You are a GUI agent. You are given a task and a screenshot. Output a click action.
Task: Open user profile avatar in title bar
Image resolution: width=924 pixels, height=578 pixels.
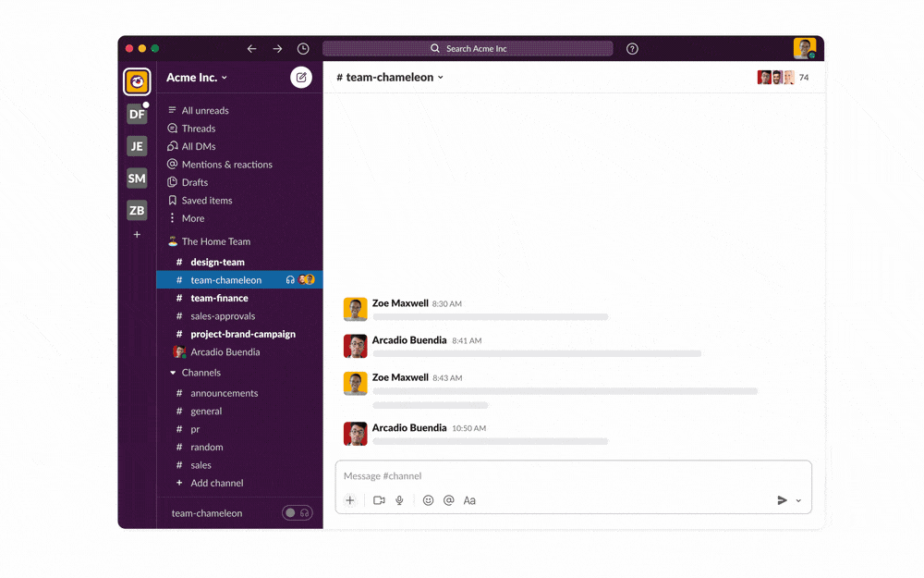click(x=805, y=48)
